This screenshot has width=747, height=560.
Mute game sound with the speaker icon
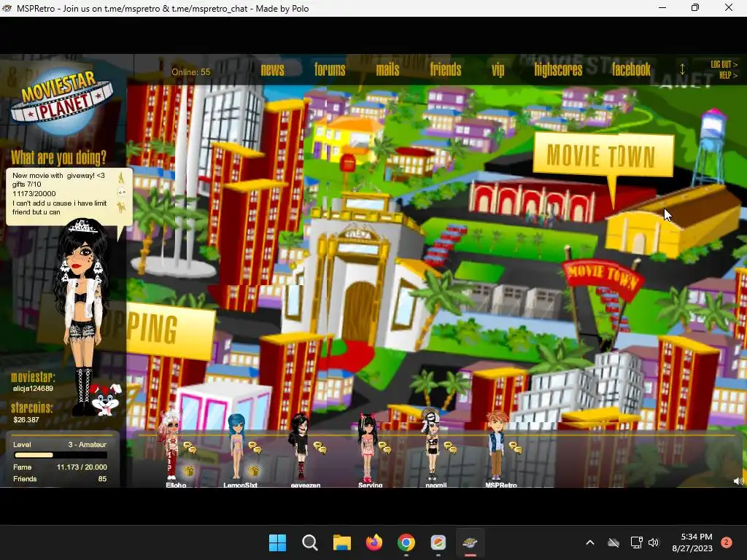(x=738, y=481)
